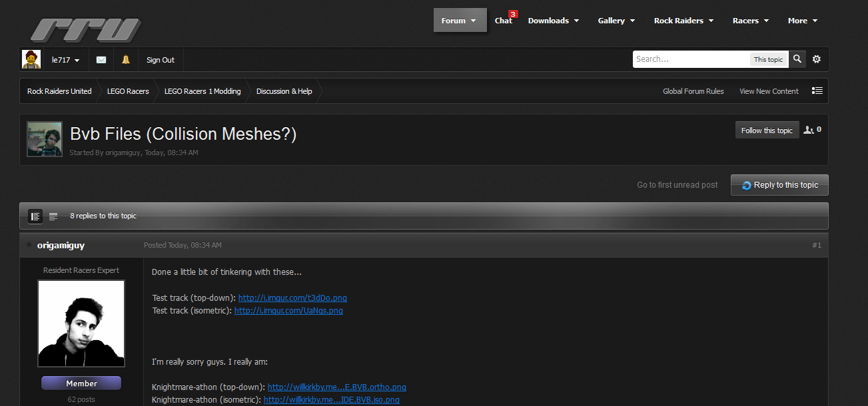The height and width of the screenshot is (406, 868).
Task: Open advanced search gear icon
Action: 817,59
